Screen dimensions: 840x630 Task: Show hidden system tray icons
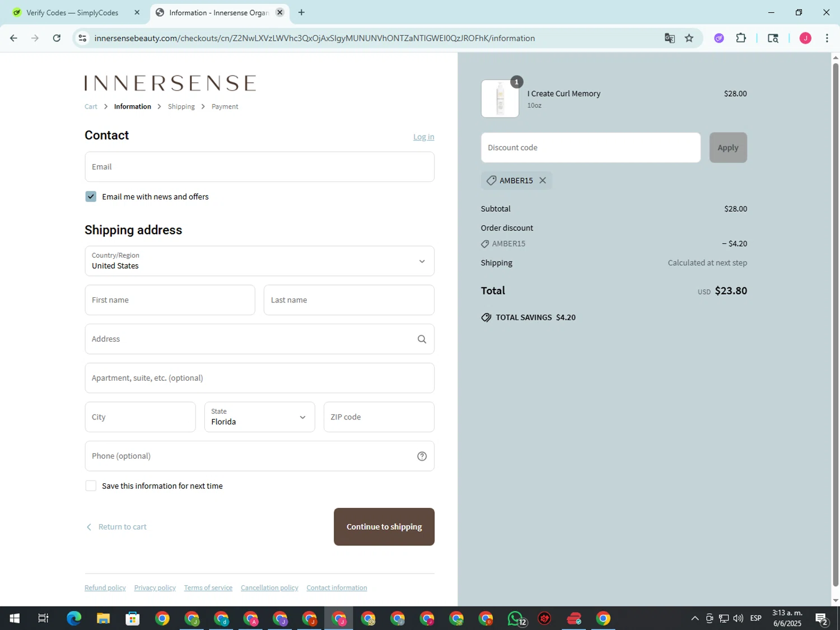(x=695, y=618)
